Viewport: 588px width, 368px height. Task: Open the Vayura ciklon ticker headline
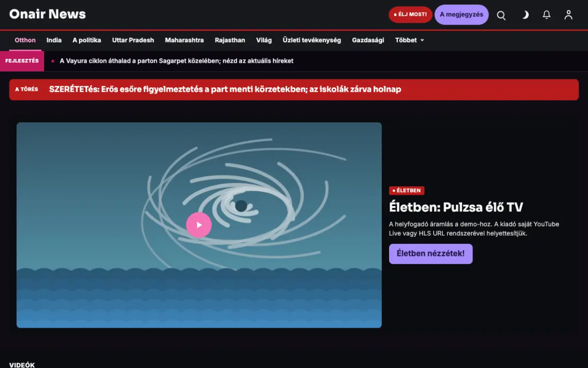176,61
